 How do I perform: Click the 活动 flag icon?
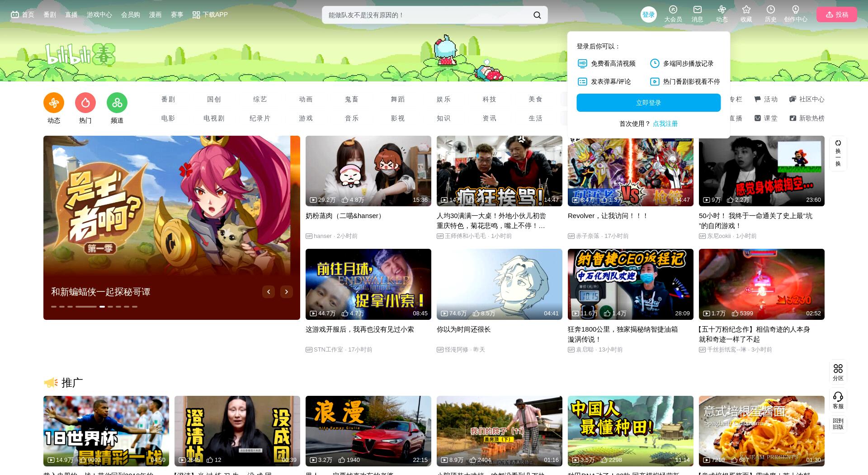(x=758, y=99)
